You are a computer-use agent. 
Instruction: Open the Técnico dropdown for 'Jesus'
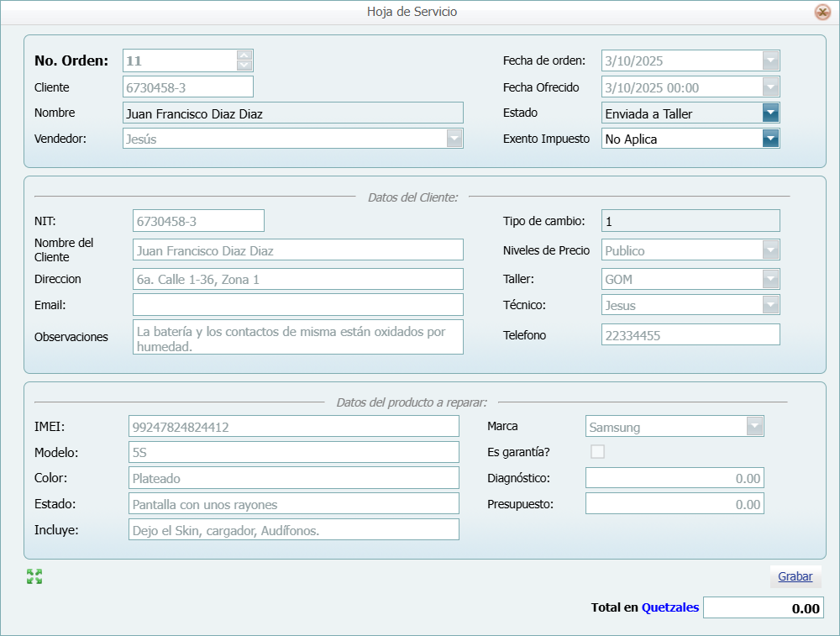(x=770, y=304)
